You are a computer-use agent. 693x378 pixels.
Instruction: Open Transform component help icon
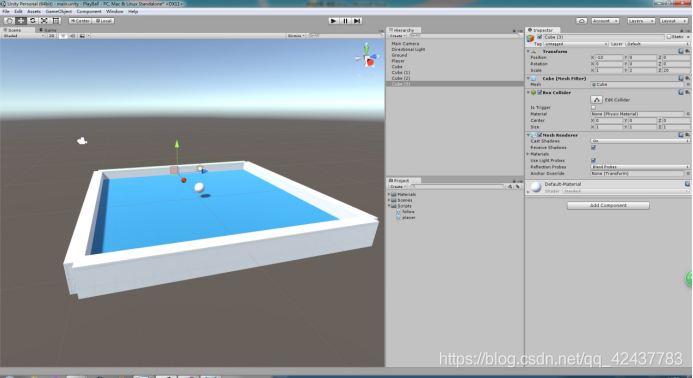[681, 51]
